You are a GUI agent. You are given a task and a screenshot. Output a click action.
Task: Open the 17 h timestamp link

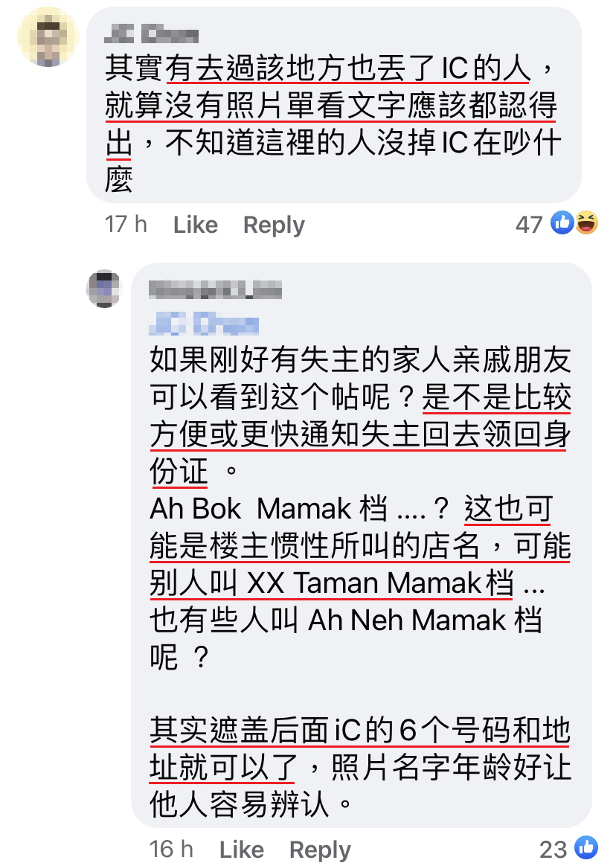pyautogui.click(x=126, y=225)
